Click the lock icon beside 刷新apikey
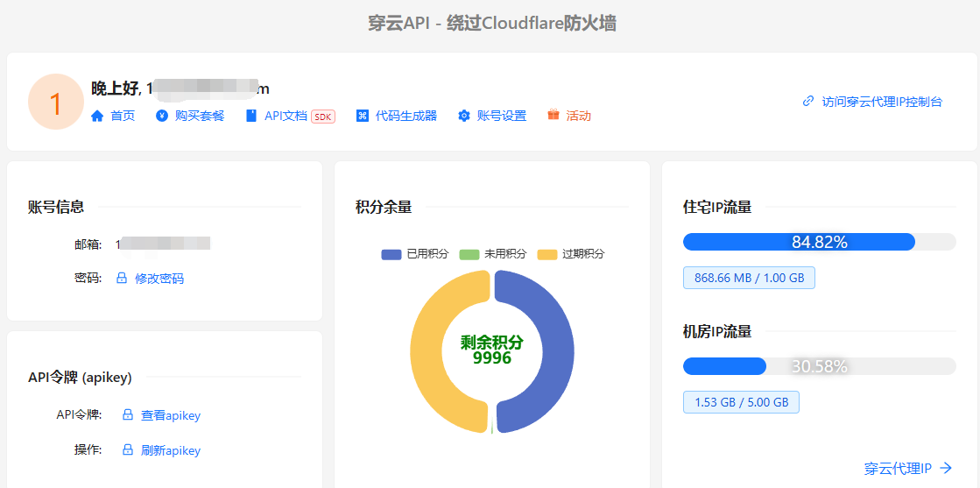The height and width of the screenshot is (488, 980). point(128,449)
